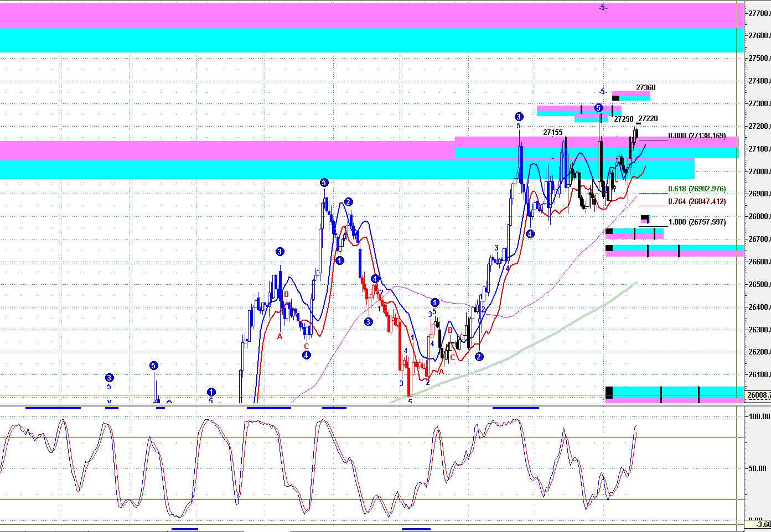
Task: Click the 26008.7 highlighted price on axis
Action: [758, 395]
